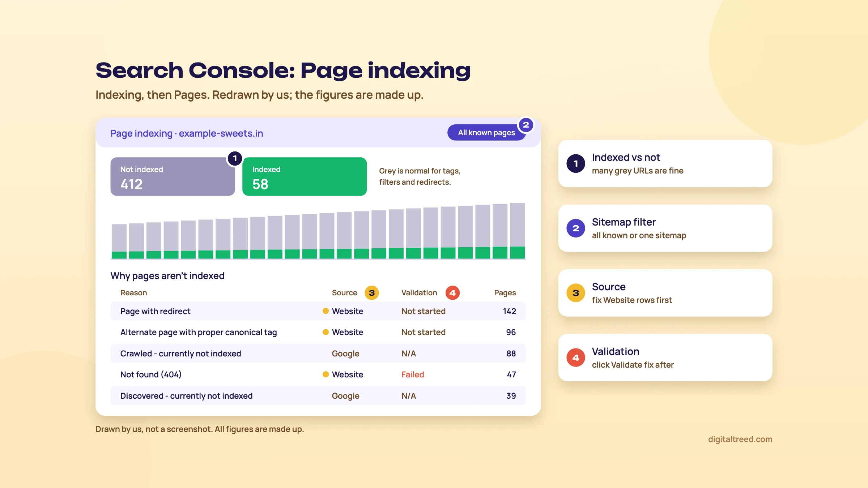Click the Pages column header
The height and width of the screenshot is (488, 868).
[x=505, y=293]
